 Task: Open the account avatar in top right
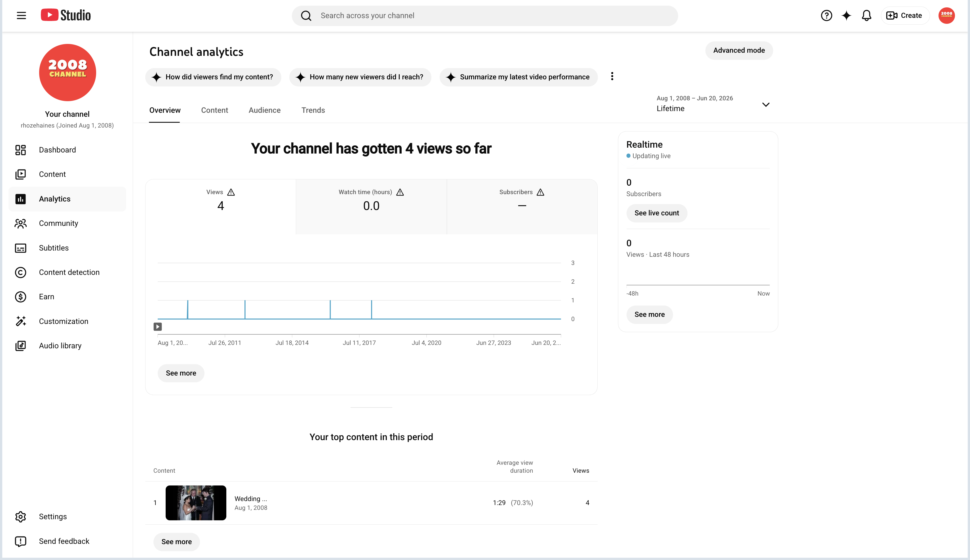pos(946,15)
